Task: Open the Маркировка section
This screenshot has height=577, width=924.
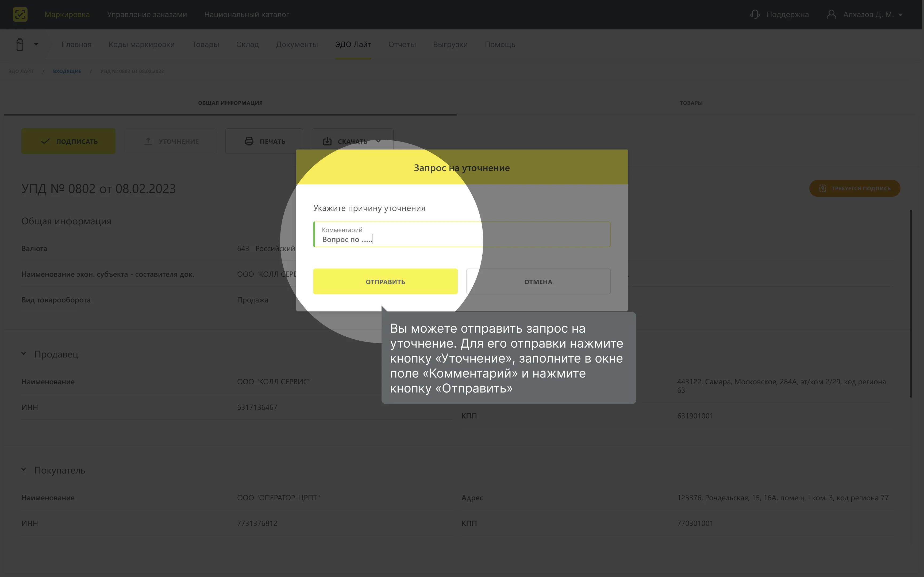Action: [x=67, y=14]
